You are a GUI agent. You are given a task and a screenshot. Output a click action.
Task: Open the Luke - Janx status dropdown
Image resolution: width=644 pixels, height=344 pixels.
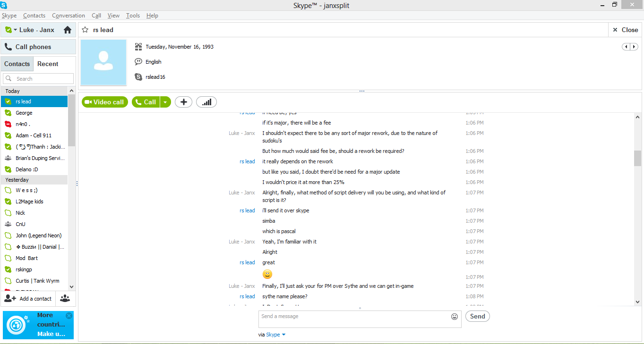15,30
